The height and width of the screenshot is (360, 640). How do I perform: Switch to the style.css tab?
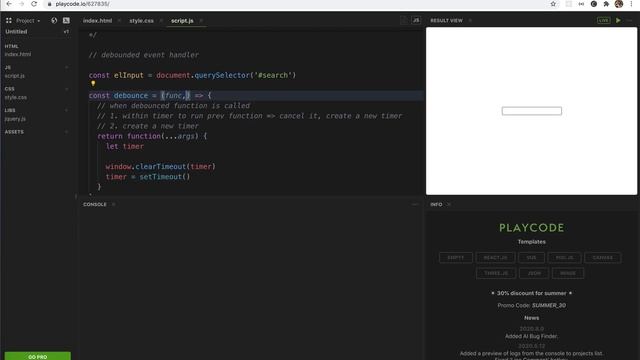[x=142, y=20]
